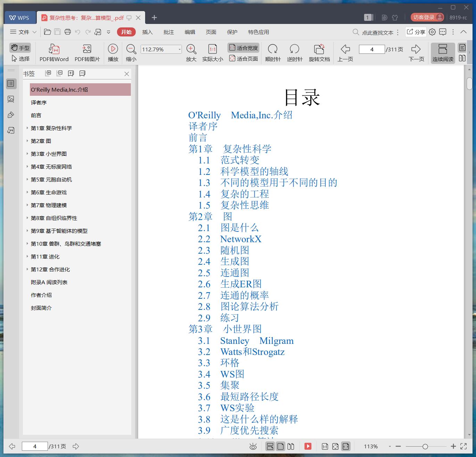Click page number field in toolbar
This screenshot has width=476, height=457.
tap(372, 49)
